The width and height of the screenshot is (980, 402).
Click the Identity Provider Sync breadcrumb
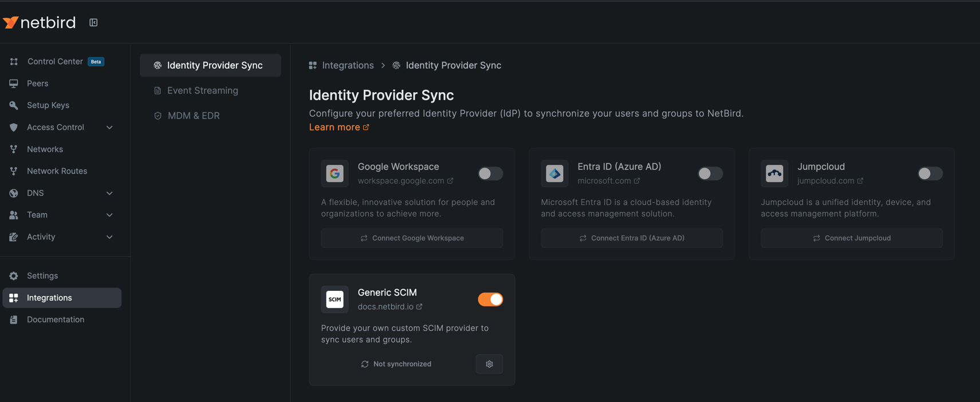tap(447, 65)
